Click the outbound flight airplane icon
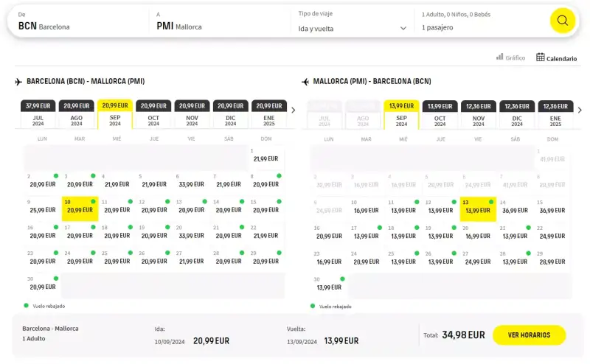The image size is (590, 364). point(18,82)
